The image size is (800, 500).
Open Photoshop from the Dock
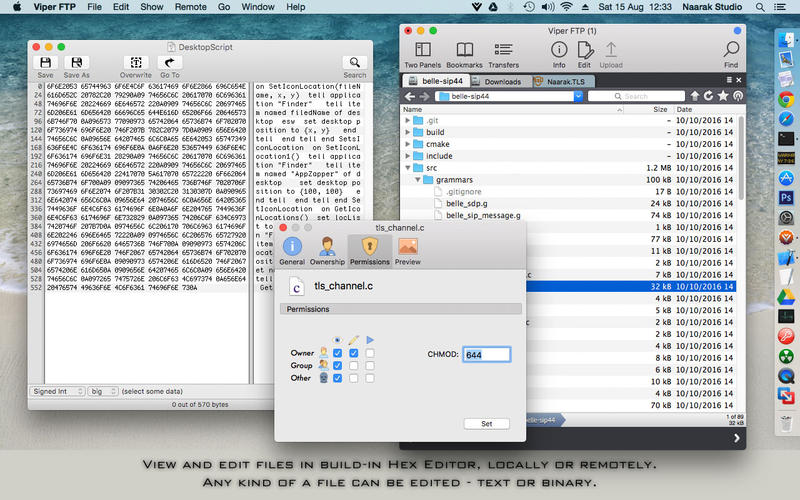[x=786, y=197]
